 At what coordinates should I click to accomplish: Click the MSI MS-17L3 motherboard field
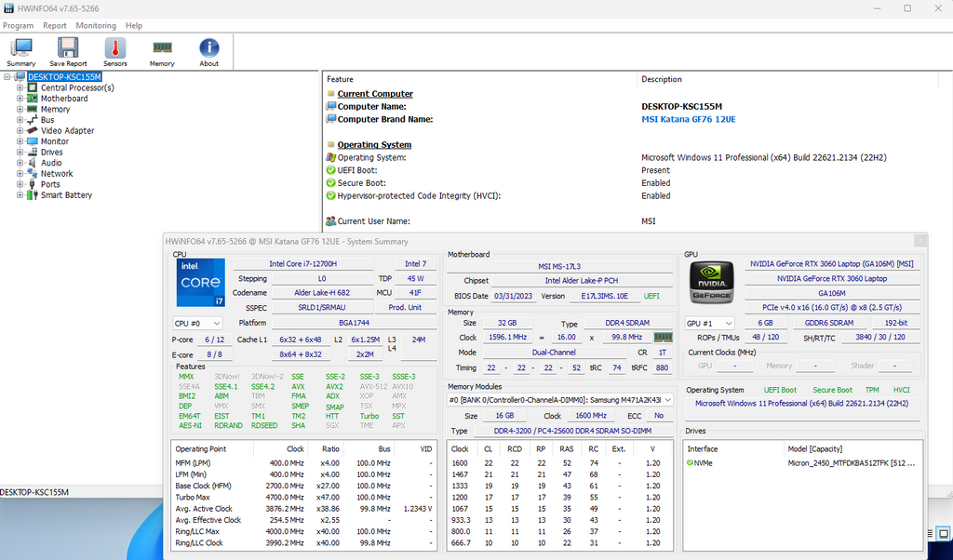(x=559, y=266)
